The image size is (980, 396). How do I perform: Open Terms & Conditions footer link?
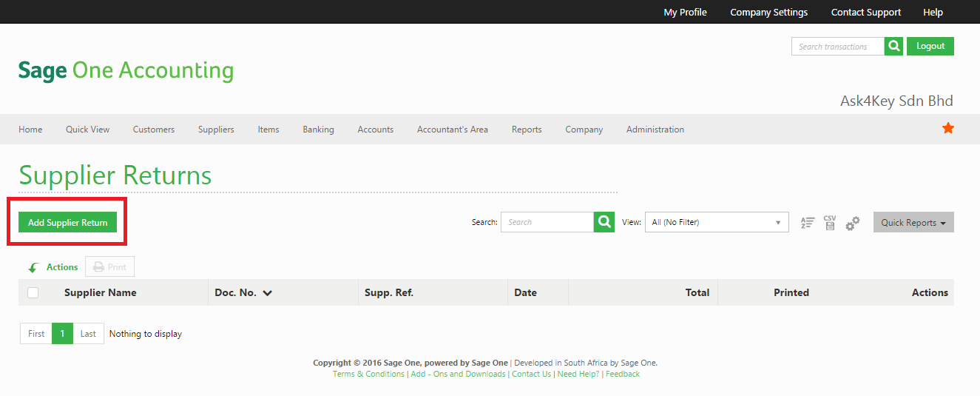[368, 374]
